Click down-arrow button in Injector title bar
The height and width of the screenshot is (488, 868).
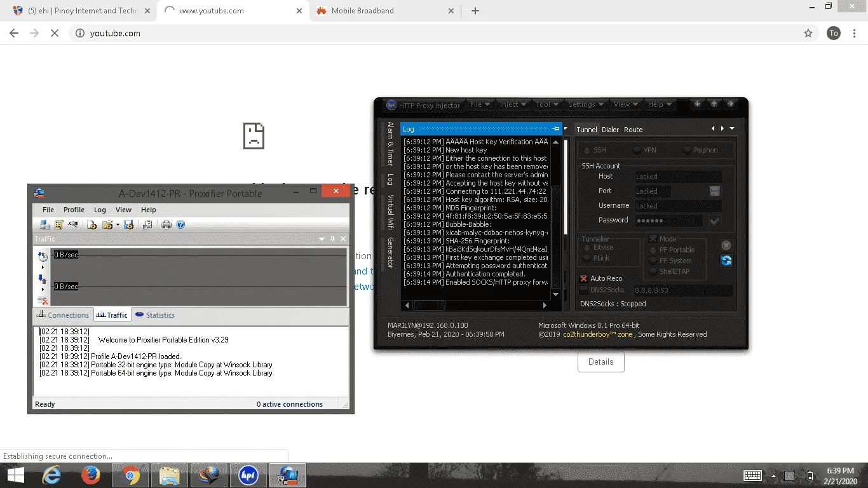click(x=697, y=104)
